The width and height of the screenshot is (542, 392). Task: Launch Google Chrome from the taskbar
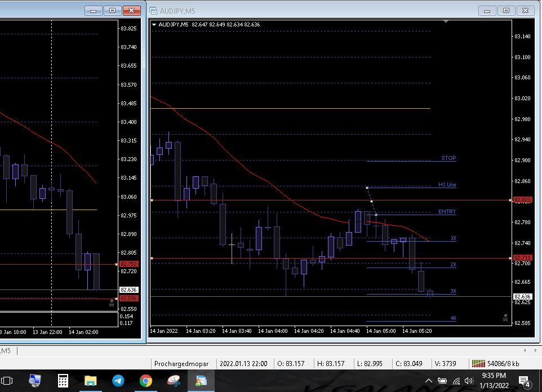(x=145, y=381)
